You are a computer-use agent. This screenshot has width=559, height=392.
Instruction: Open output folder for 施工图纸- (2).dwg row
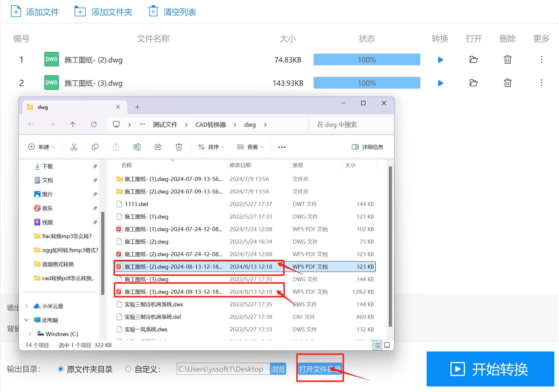tap(474, 60)
